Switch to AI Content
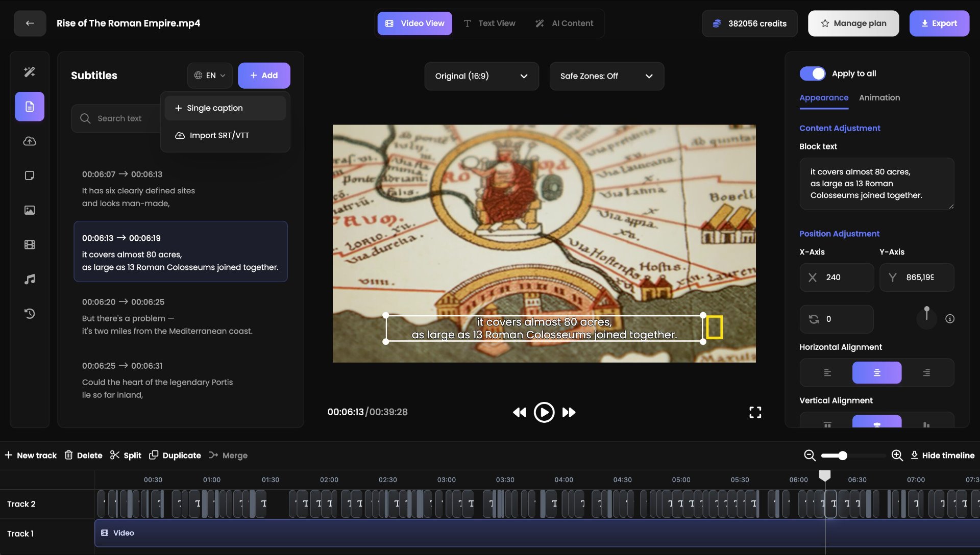 coord(564,23)
